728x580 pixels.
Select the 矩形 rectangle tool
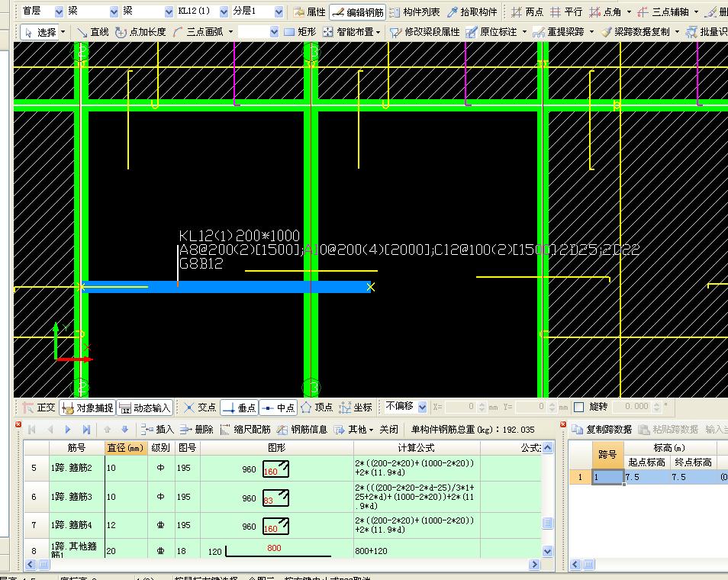coord(300,32)
